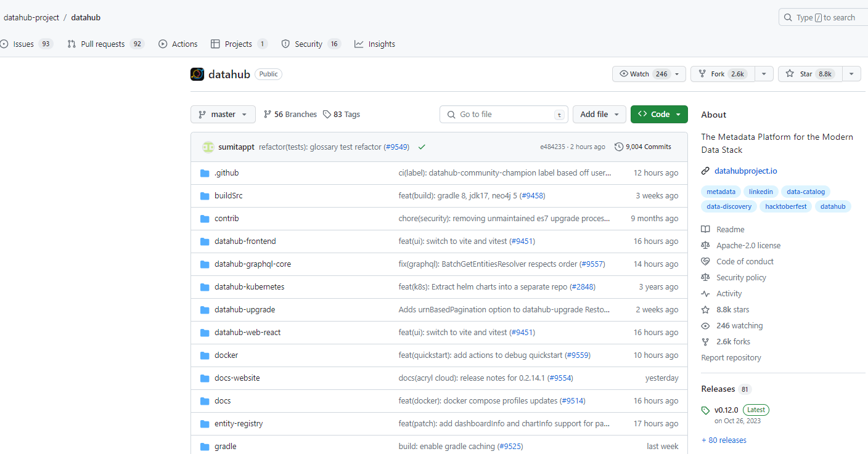Open the dropdown arrow beside Fork
Image resolution: width=868 pixels, height=454 pixels.
pyautogui.click(x=764, y=74)
